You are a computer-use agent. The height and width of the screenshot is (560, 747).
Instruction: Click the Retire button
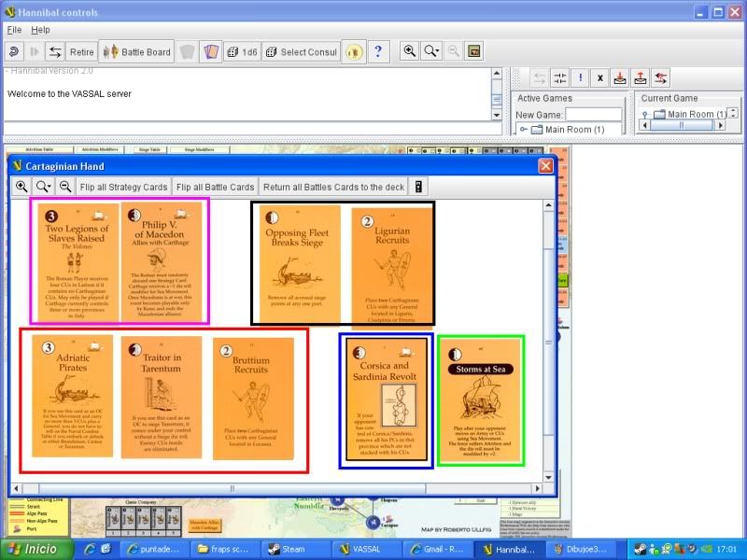point(81,51)
